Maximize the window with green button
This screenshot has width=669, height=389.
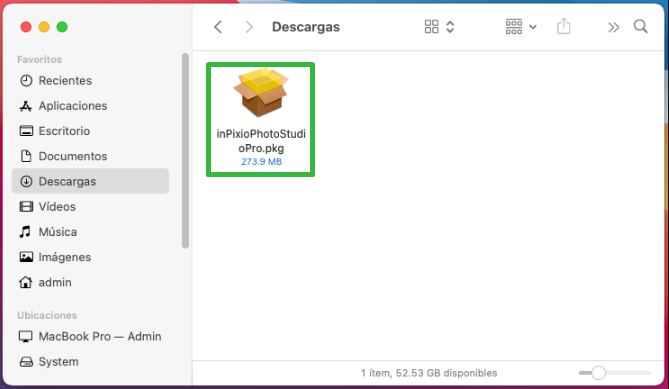click(62, 27)
